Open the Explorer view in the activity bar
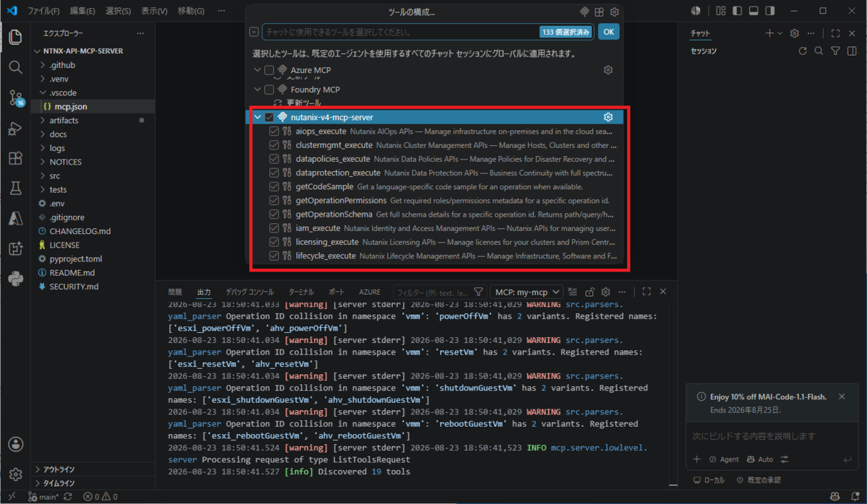The image size is (867, 504). coord(15,37)
